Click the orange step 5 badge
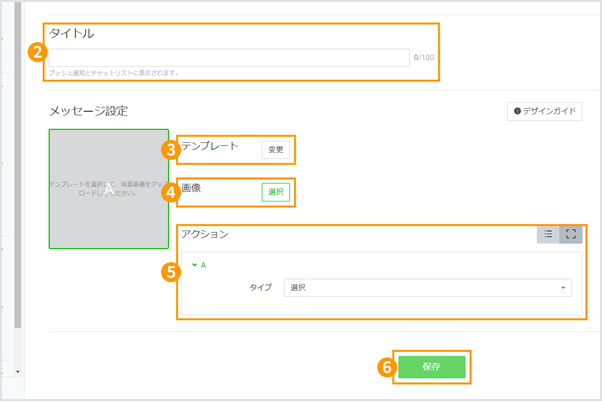Image resolution: width=602 pixels, height=402 pixels. 171,271
